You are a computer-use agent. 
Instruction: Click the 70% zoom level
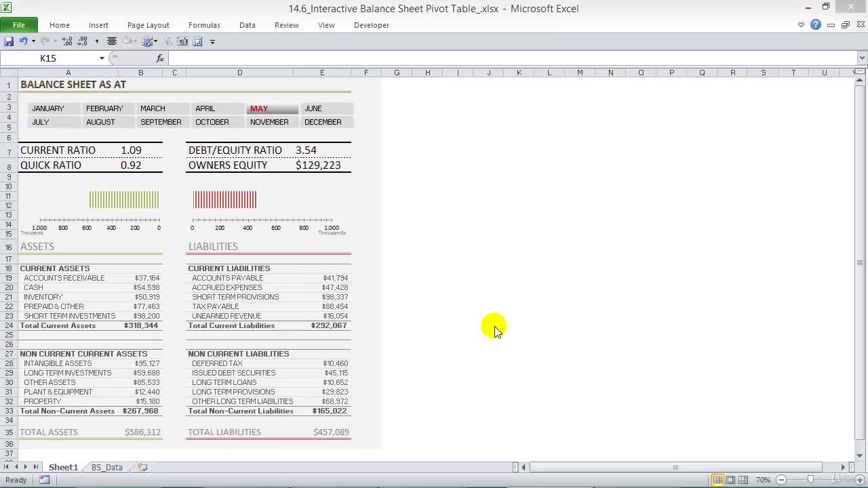pos(763,480)
